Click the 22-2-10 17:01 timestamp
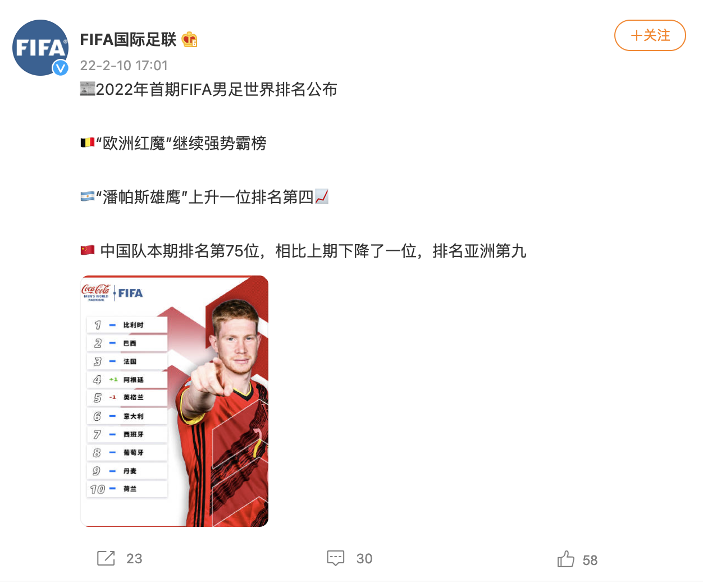 pyautogui.click(x=124, y=66)
